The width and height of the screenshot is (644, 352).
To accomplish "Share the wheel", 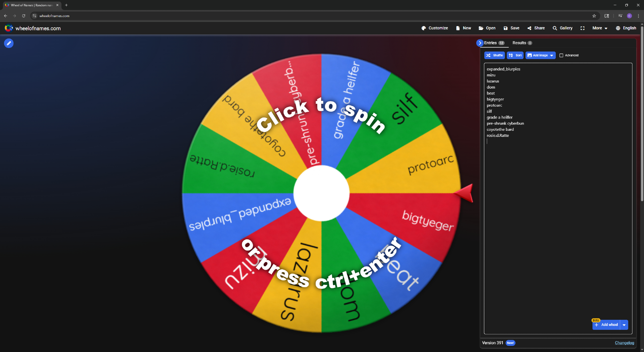I will tap(536, 28).
